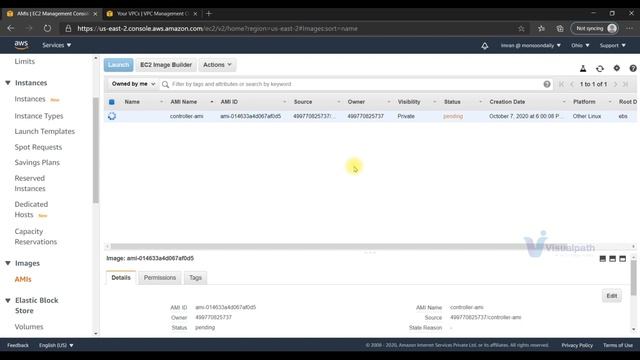Minimize the details pane layout icon
This screenshot has height=360, width=640.
pyautogui.click(x=602, y=259)
